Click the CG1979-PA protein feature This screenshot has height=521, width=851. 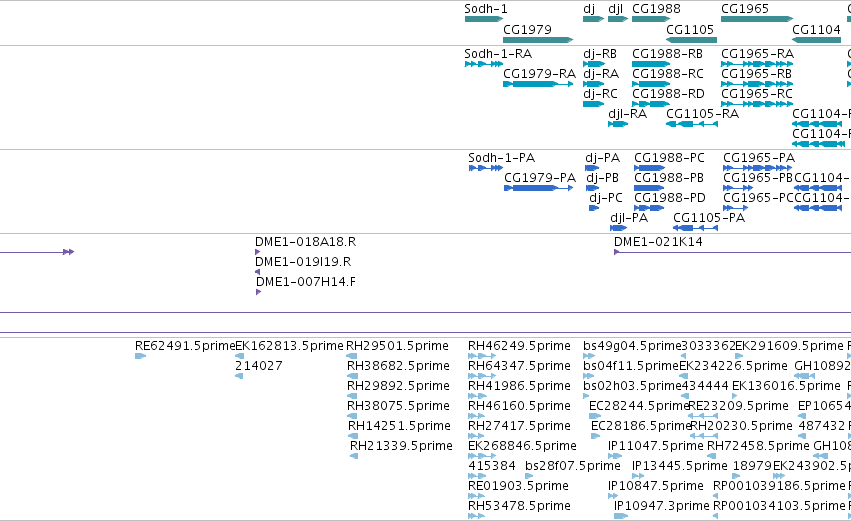click(x=538, y=188)
